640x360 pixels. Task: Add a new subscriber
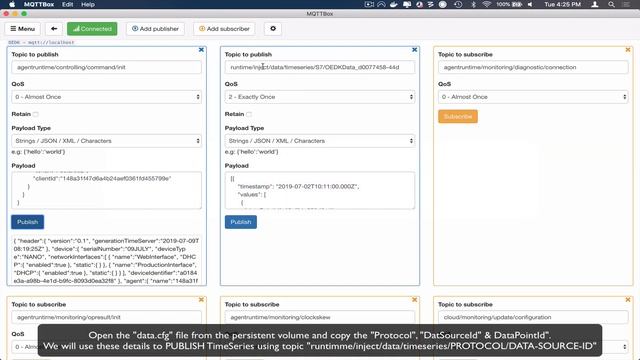(224, 29)
